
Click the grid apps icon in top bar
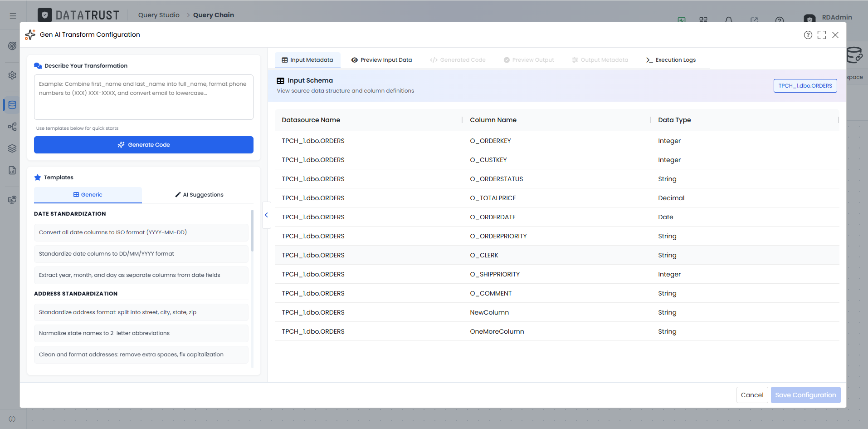click(x=703, y=20)
